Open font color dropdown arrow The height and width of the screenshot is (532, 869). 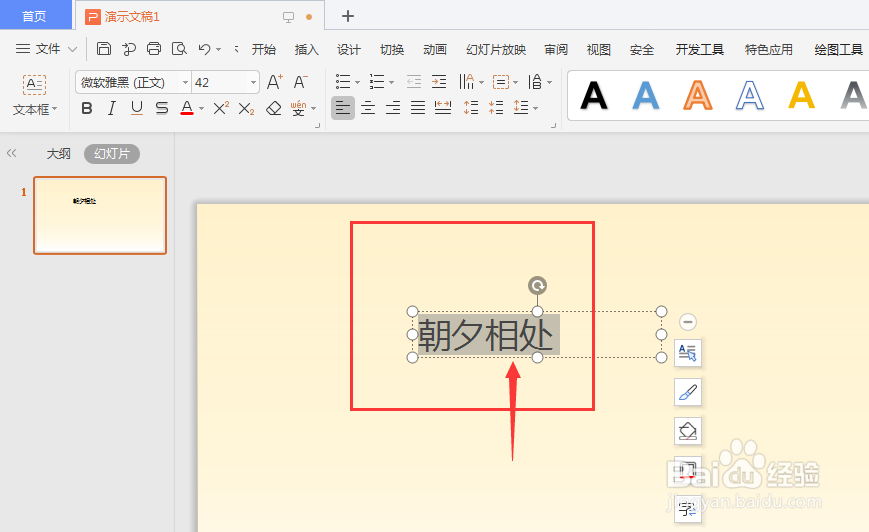(201, 109)
